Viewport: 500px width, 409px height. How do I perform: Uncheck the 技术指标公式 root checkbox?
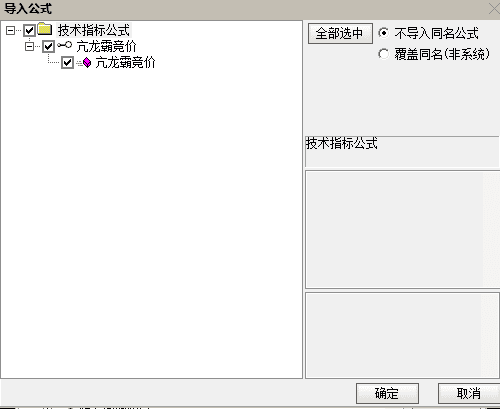(29, 31)
